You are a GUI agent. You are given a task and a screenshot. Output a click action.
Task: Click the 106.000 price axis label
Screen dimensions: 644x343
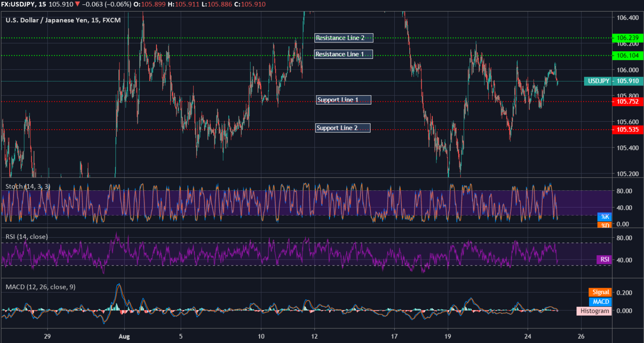[628, 70]
